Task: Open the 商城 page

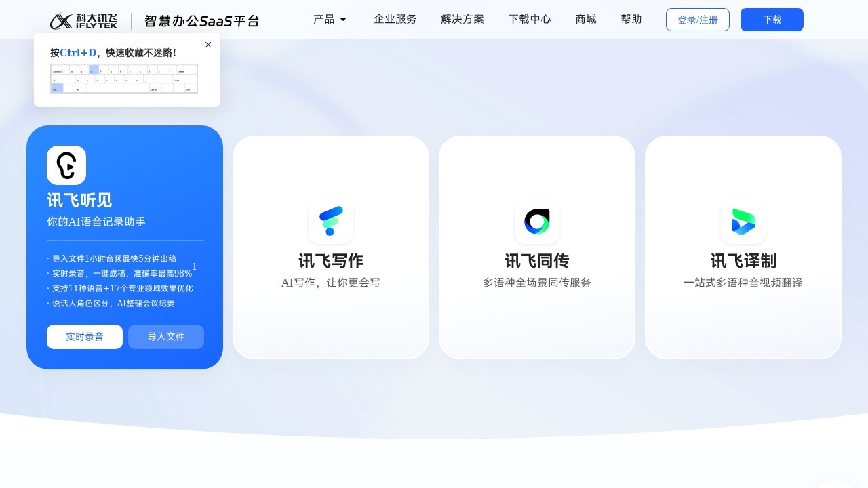Action: pyautogui.click(x=585, y=20)
